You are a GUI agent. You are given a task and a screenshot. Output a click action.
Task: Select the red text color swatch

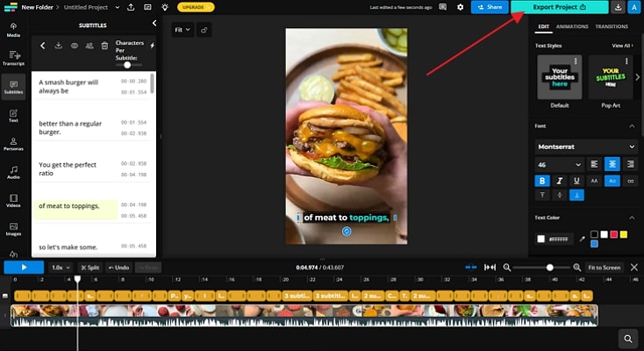(x=613, y=234)
